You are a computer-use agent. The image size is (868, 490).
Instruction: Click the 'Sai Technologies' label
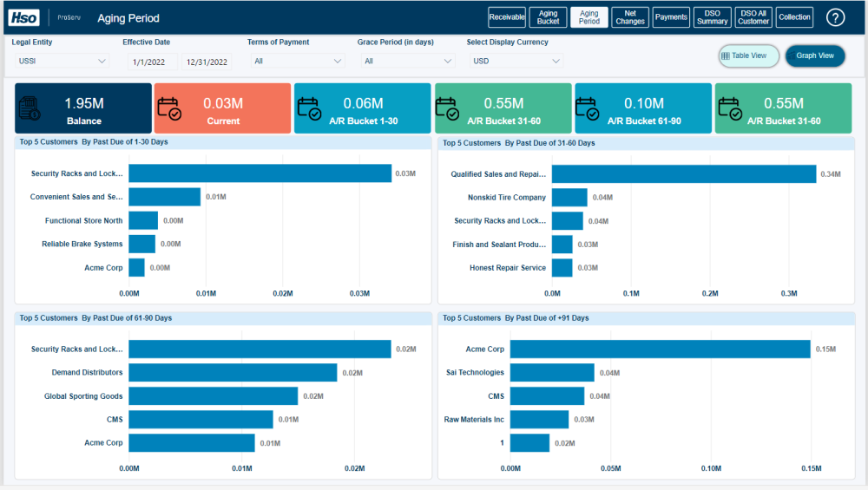(475, 372)
